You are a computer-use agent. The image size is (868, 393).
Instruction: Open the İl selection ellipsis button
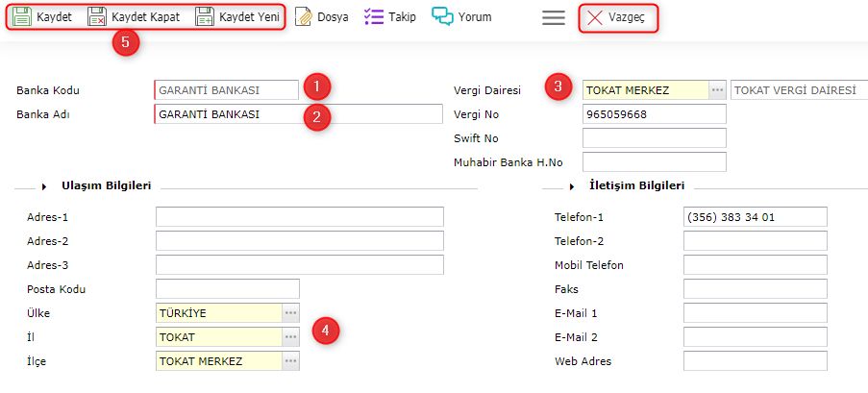pos(290,337)
